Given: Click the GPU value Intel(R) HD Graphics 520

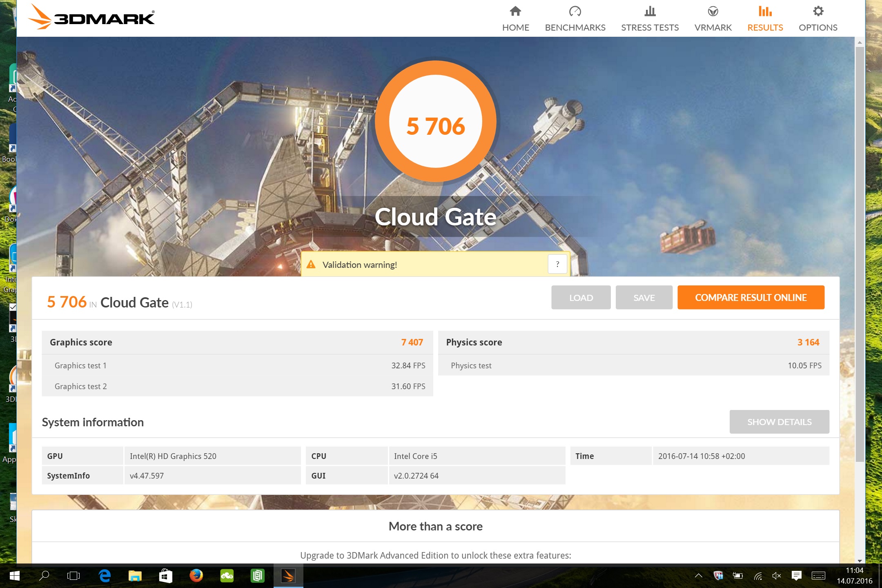Looking at the screenshot, I should pos(173,456).
